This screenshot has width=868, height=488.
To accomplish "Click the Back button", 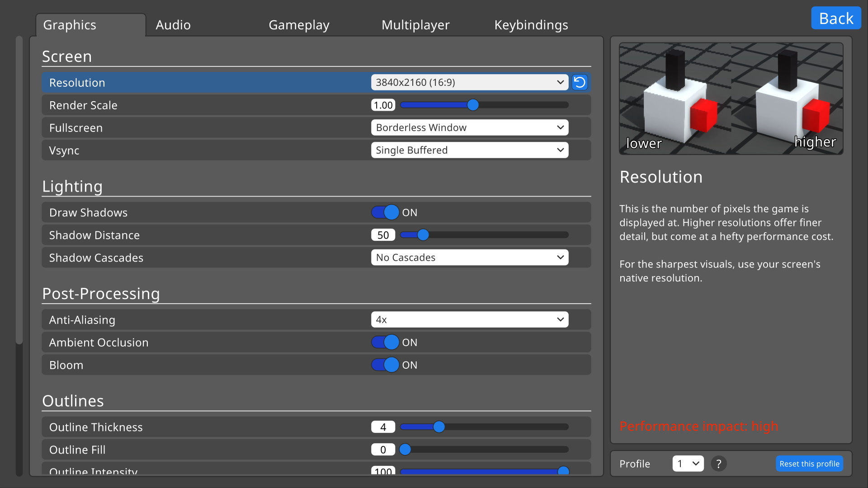I will [836, 18].
